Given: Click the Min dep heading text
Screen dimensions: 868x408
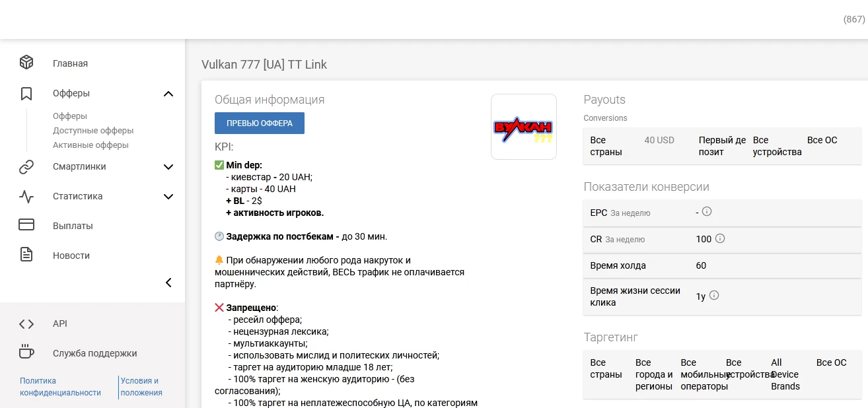Looking at the screenshot, I should pyautogui.click(x=244, y=165).
